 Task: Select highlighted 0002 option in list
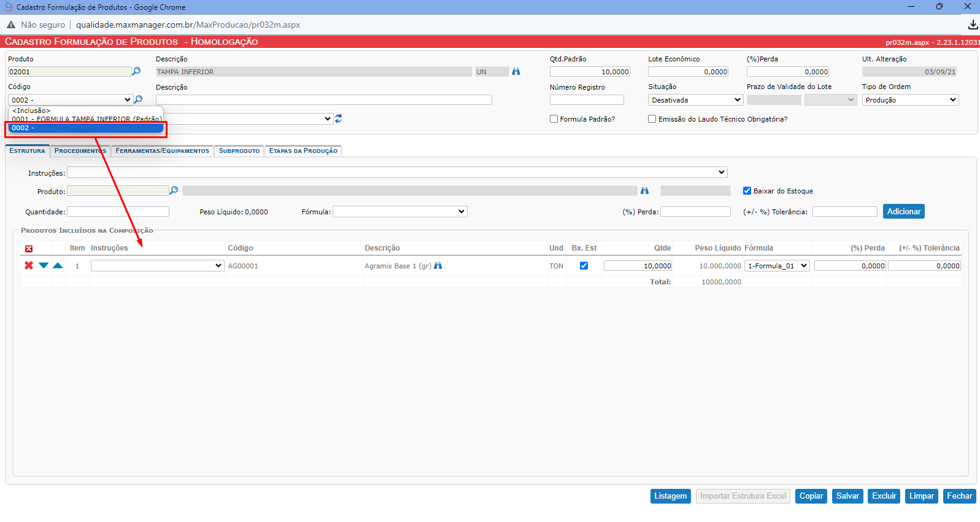point(86,128)
